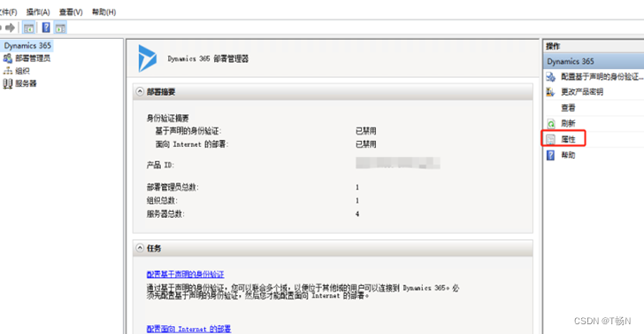Click the change product key icon
Screen dimensions: 644x334
(x=551, y=92)
